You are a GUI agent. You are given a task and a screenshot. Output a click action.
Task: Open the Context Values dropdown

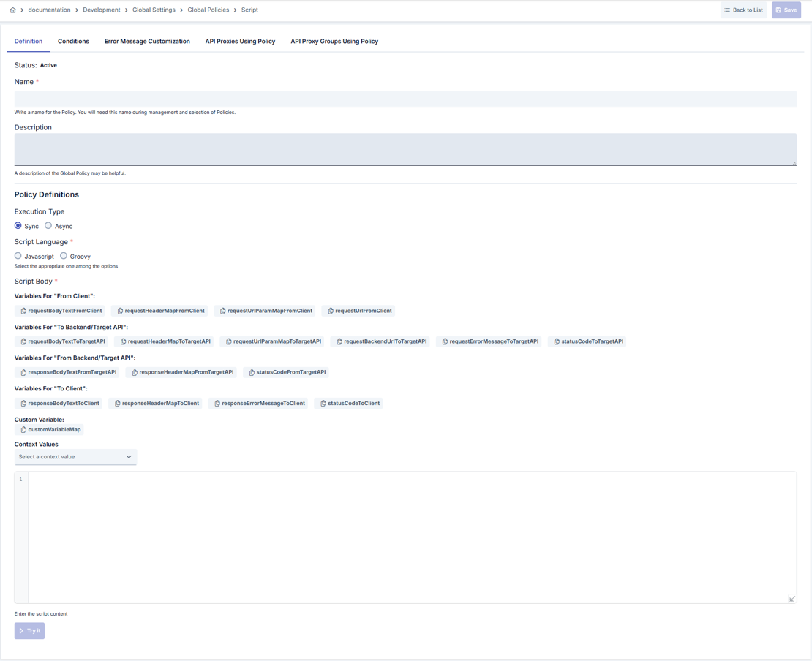coord(75,457)
